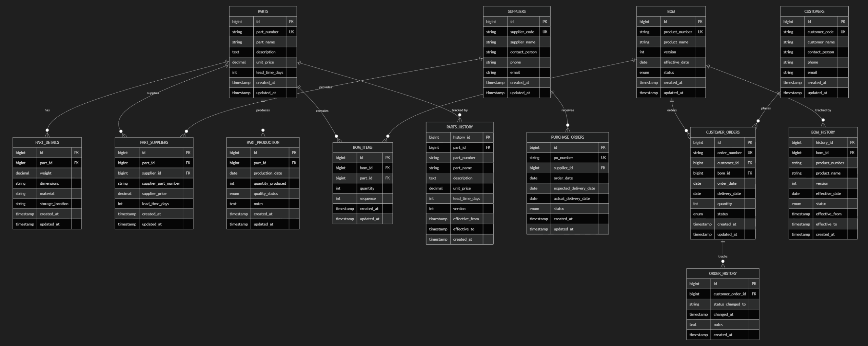Select the BOM_ITEMS table header

(x=362, y=147)
